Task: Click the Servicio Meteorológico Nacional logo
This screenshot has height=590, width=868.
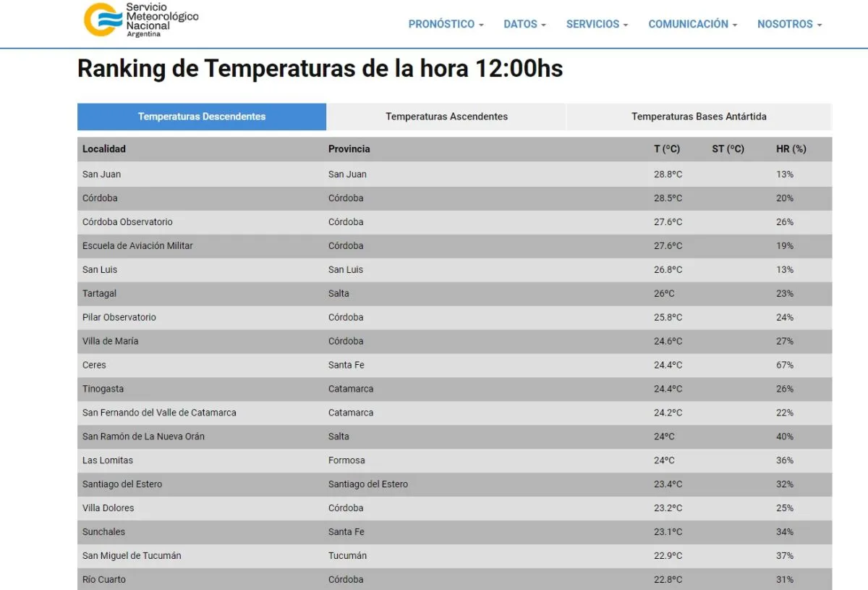Action: tap(140, 20)
